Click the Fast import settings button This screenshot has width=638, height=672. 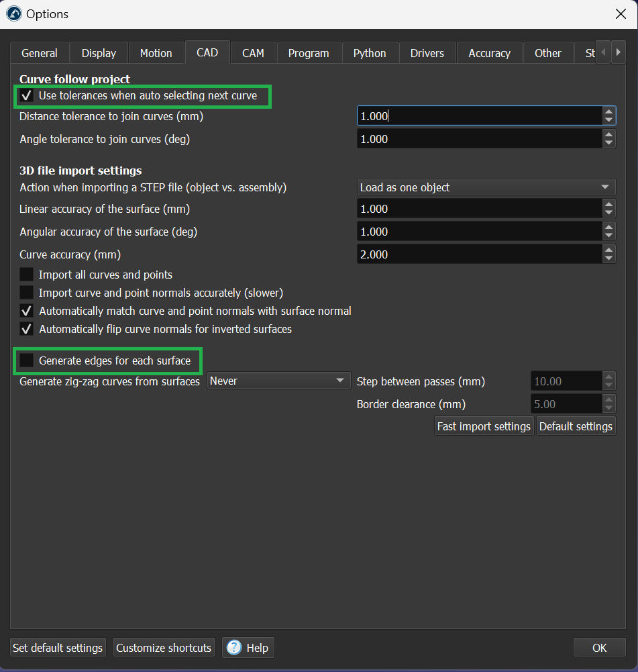tap(484, 426)
